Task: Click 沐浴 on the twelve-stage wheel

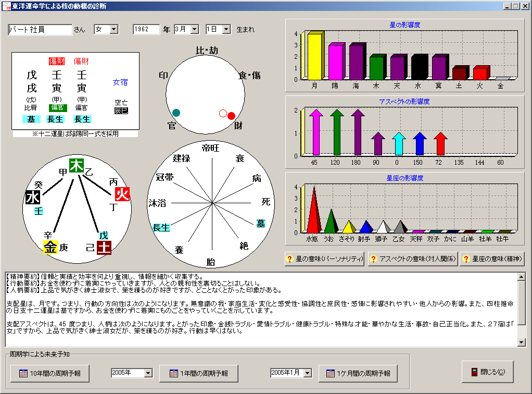Action: 157,203
